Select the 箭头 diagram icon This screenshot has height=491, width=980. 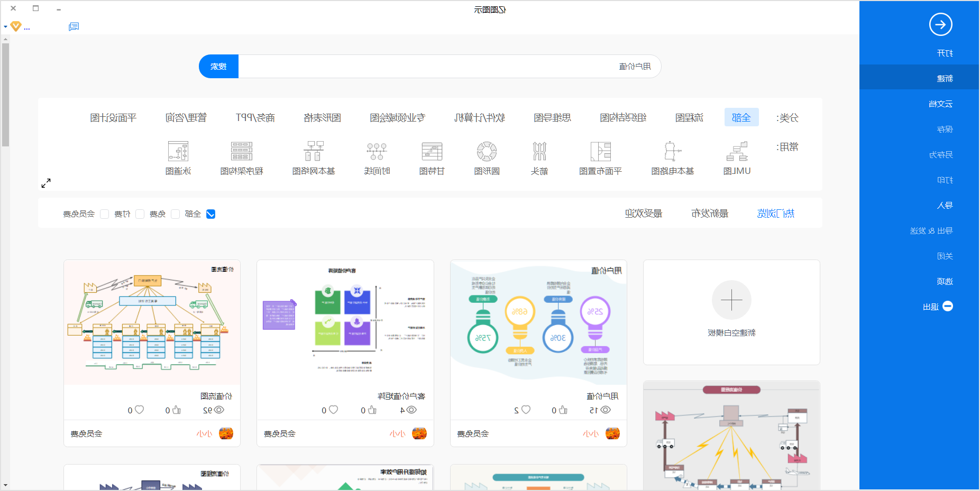click(x=539, y=151)
